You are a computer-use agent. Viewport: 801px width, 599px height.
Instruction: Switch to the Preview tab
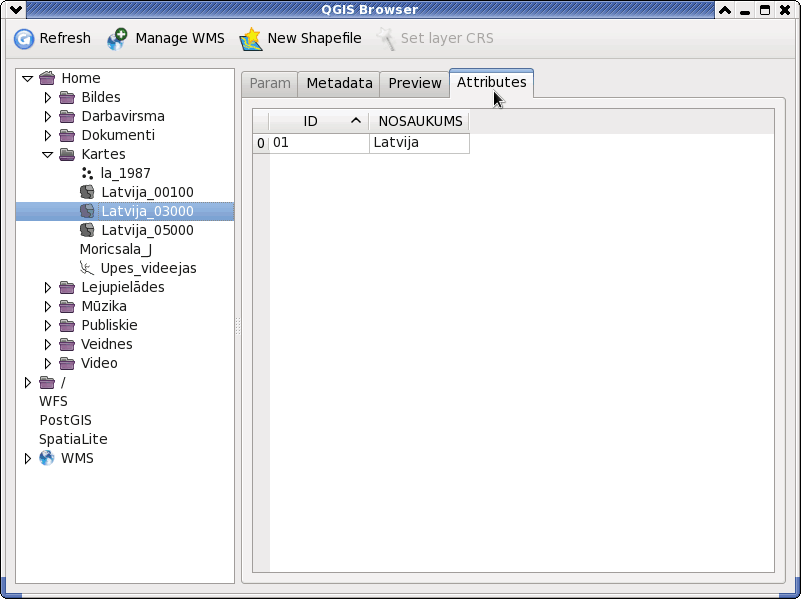415,84
